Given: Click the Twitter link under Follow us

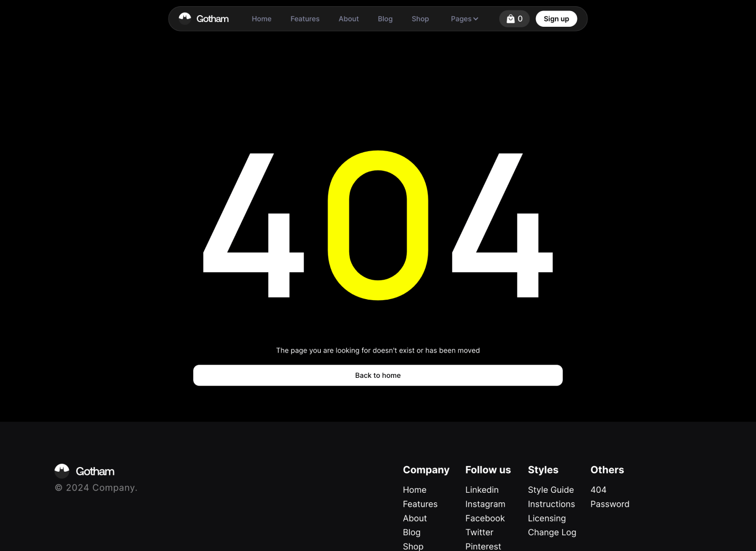Looking at the screenshot, I should coord(479,532).
